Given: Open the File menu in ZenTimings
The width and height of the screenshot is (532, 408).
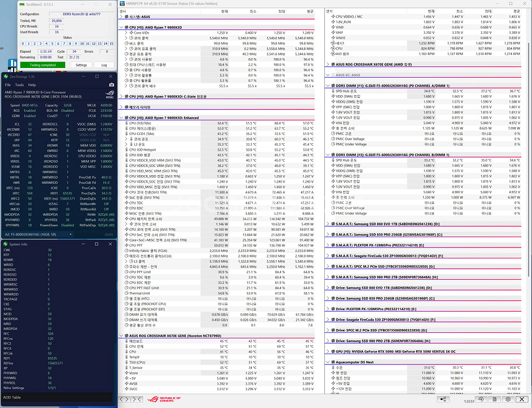Looking at the screenshot, I should pyautogui.click(x=8, y=85).
